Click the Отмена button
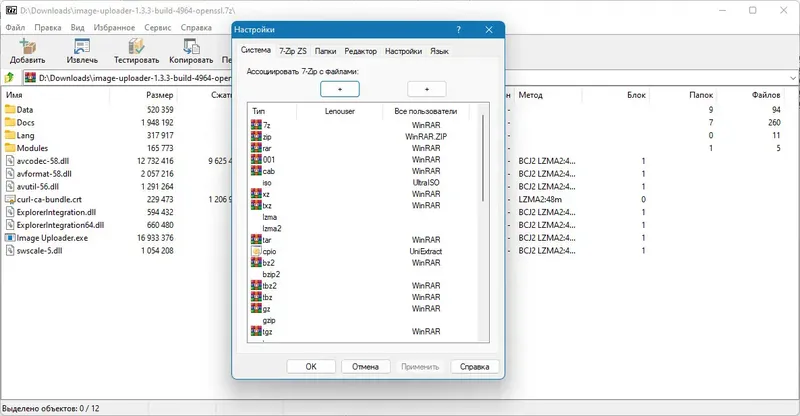 (x=365, y=366)
